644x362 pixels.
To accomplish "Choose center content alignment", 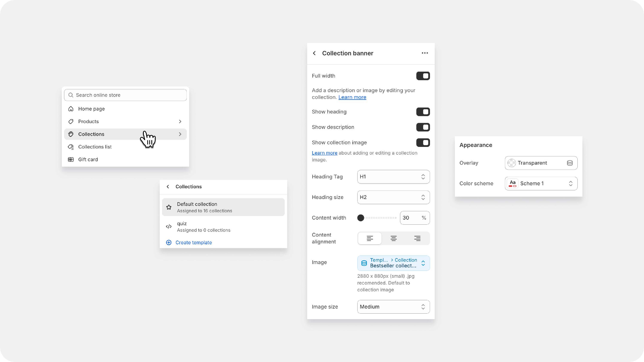I will (x=393, y=238).
